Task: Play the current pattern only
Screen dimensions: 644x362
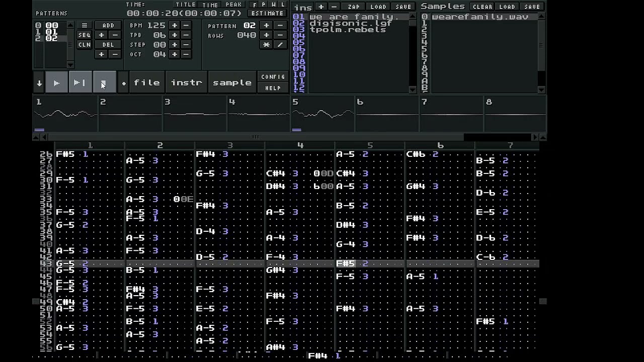Action: pos(79,83)
